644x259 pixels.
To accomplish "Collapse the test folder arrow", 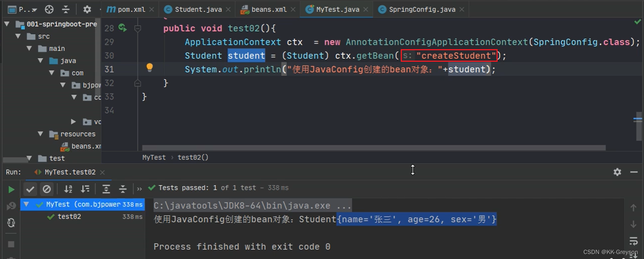I will pyautogui.click(x=29, y=158).
